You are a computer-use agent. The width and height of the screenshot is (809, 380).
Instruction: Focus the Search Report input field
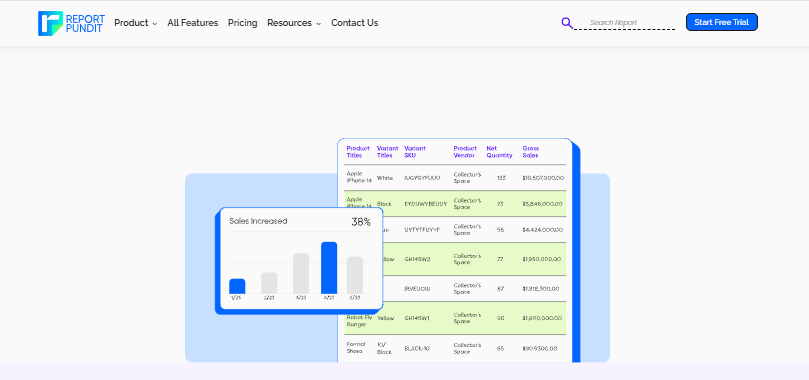tap(624, 23)
